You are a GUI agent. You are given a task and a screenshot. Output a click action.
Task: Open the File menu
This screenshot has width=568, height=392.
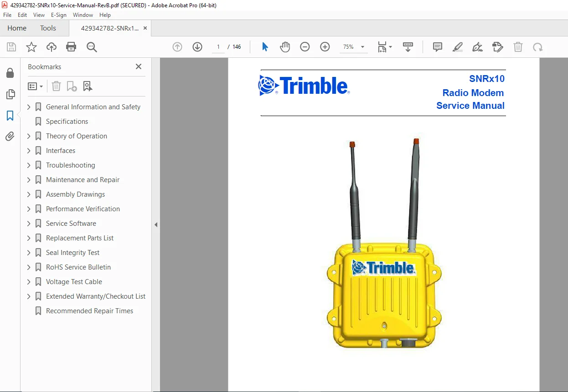coord(7,15)
